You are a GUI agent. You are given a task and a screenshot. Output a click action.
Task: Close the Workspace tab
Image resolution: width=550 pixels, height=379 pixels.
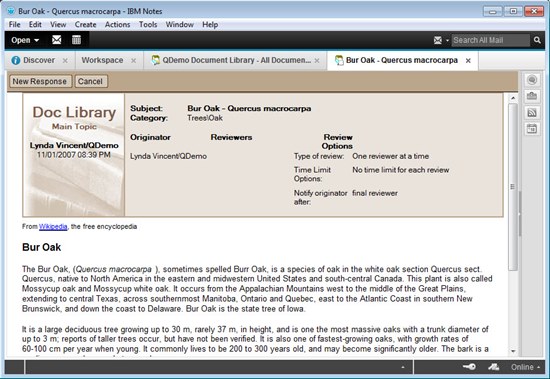[133, 61]
